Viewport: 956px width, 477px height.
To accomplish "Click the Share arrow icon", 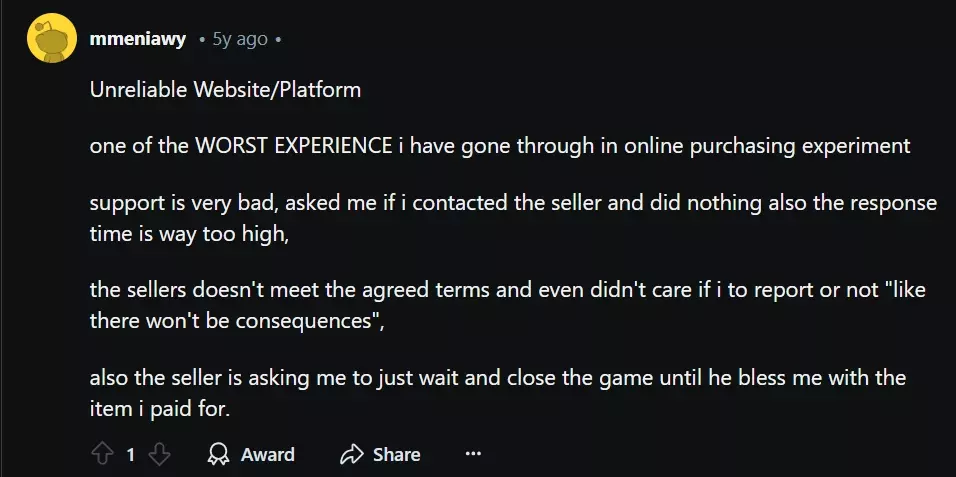I will [350, 455].
